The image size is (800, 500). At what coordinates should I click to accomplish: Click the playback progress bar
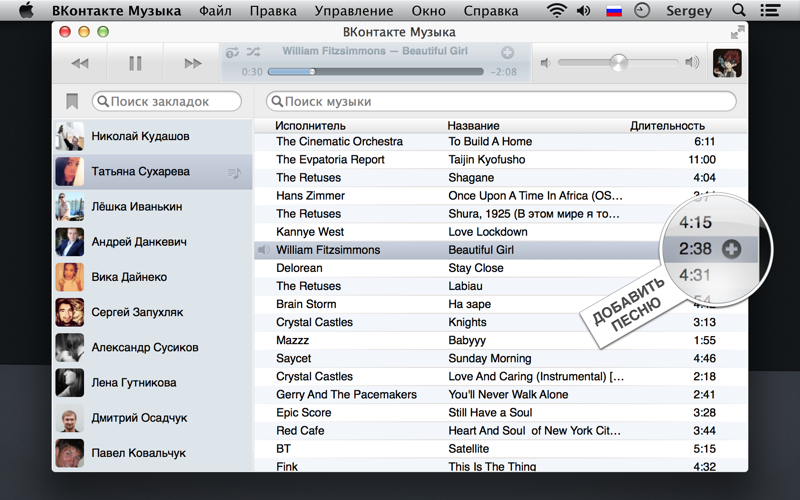[x=375, y=72]
